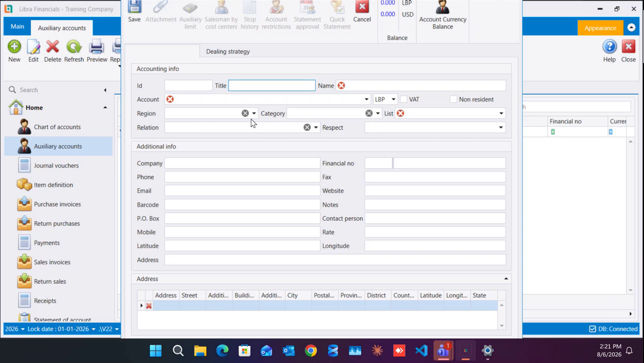The width and height of the screenshot is (644, 363).
Task: Open the Help icon
Action: pos(609,47)
